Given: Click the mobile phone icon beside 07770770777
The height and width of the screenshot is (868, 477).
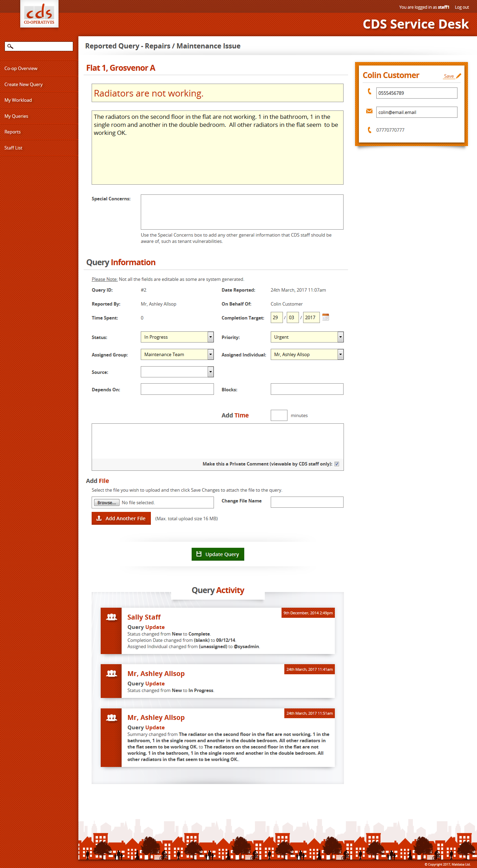Looking at the screenshot, I should [x=369, y=130].
